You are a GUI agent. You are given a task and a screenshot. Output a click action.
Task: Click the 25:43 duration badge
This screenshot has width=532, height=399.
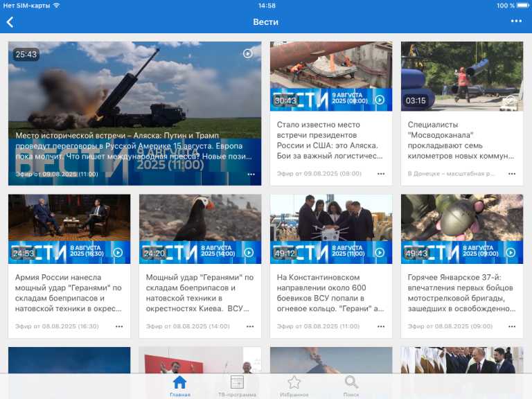(x=26, y=54)
